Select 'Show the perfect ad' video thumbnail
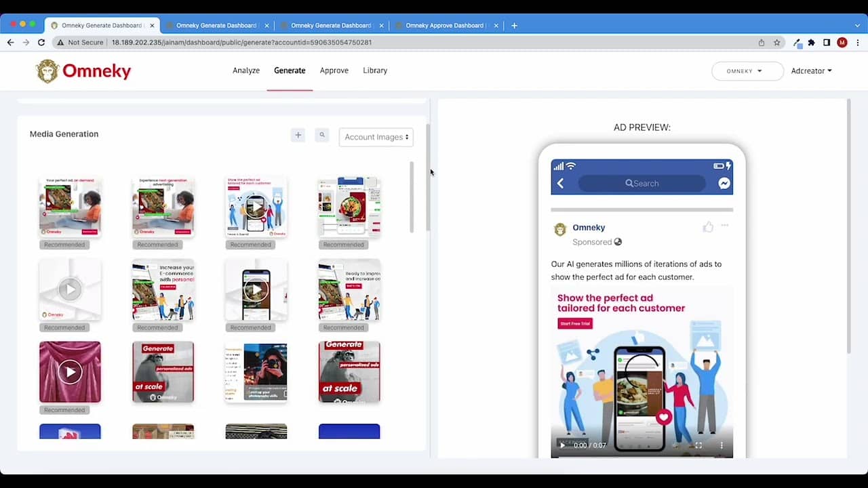 pos(256,207)
